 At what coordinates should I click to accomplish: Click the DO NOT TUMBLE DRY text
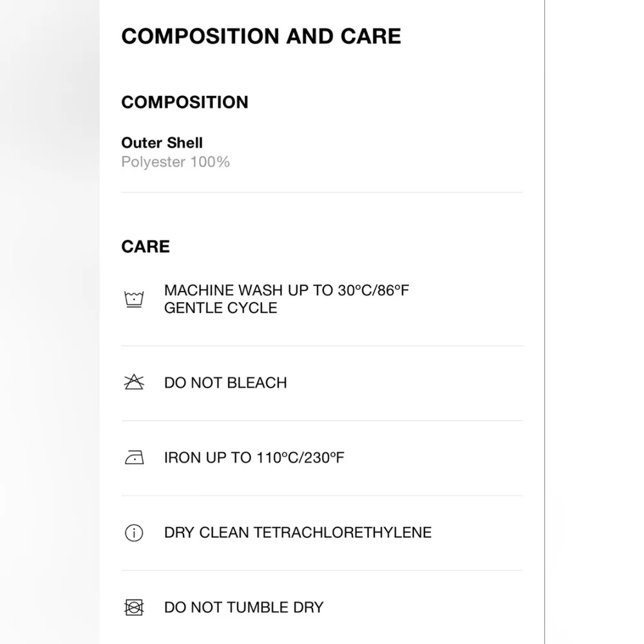coord(243,607)
